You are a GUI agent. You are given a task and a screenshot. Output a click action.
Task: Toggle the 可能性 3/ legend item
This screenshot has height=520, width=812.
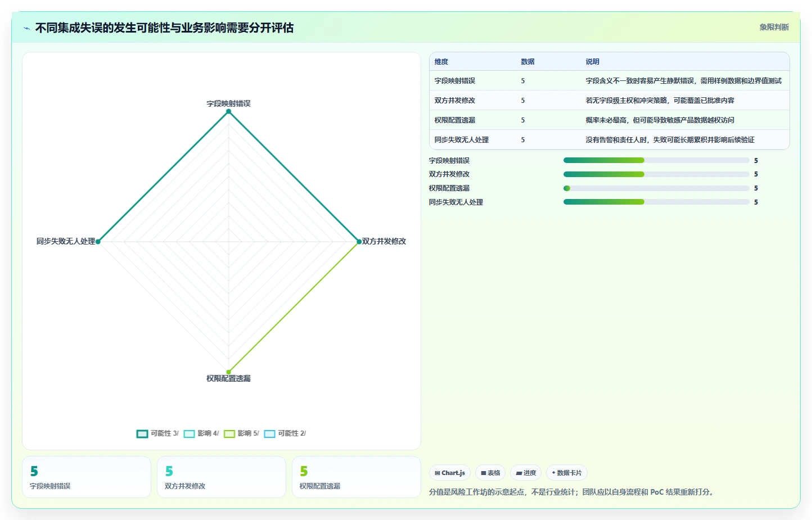[x=157, y=433]
